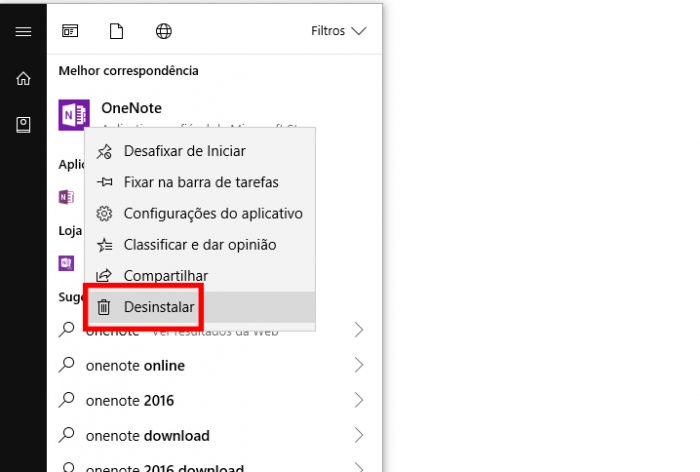
Task: Click the star icon for Classificar
Action: 104,245
